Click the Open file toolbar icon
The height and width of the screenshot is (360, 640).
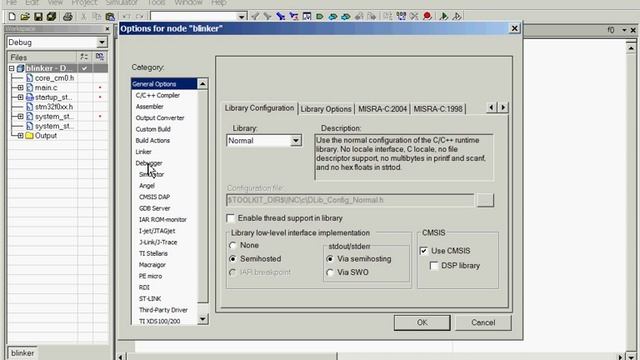(x=25, y=17)
